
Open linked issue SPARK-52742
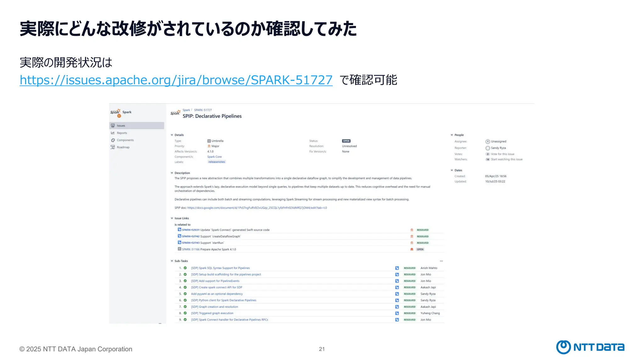191,236
